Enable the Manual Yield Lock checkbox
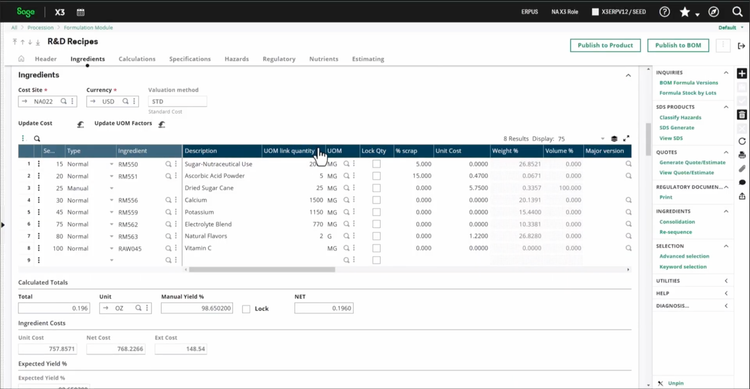This screenshot has height=389, width=750. (246, 309)
